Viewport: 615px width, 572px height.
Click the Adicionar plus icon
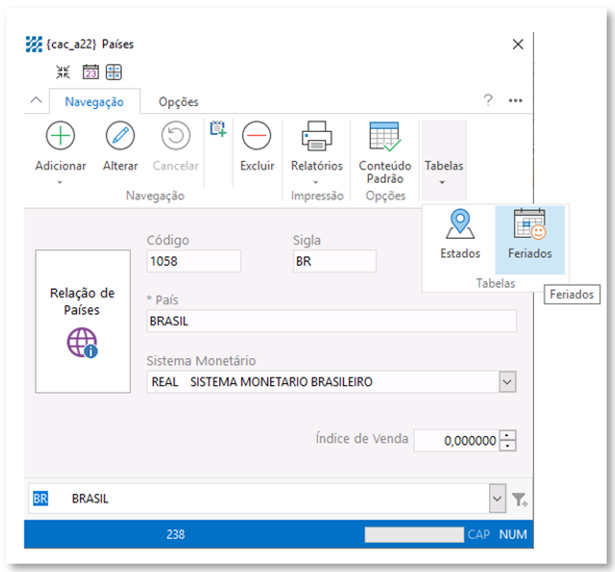[x=60, y=137]
